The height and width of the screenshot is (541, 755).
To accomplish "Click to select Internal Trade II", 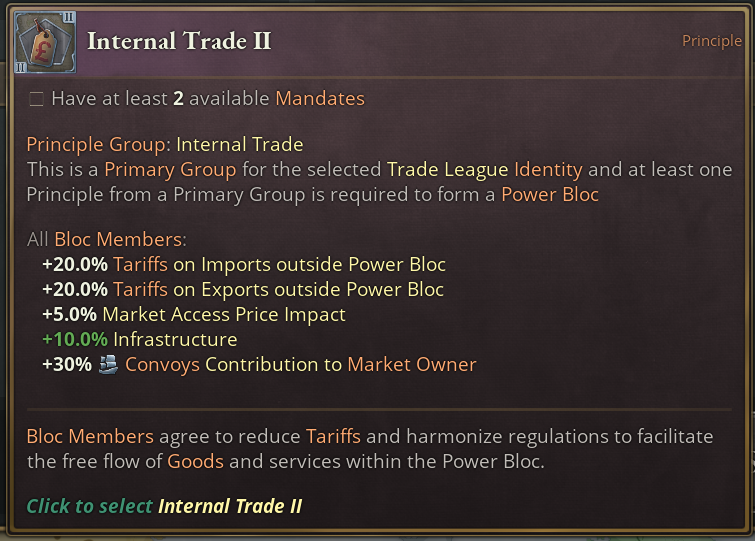I will pyautogui.click(x=164, y=506).
